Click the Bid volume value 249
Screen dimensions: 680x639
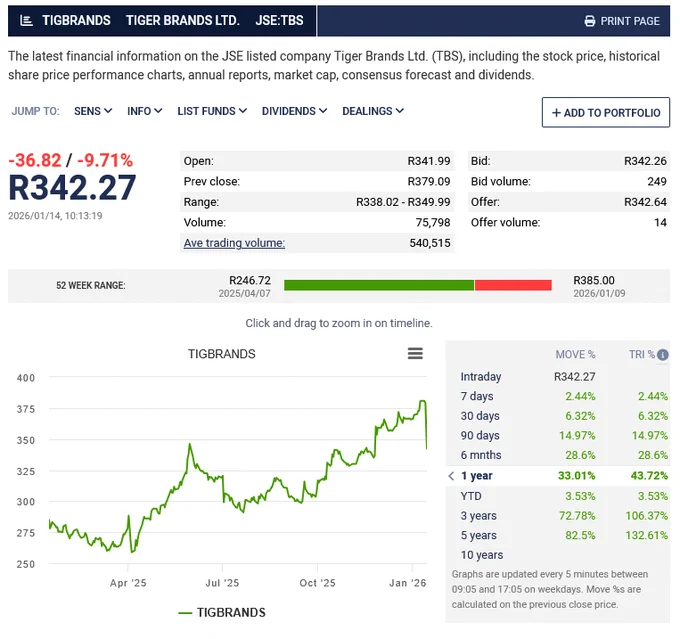tap(657, 181)
